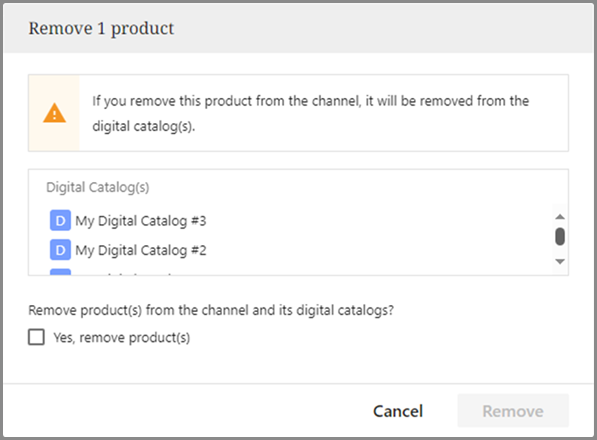Click the catalog list's scroll up arrow
Screen dimensions: 597x440
560,217
